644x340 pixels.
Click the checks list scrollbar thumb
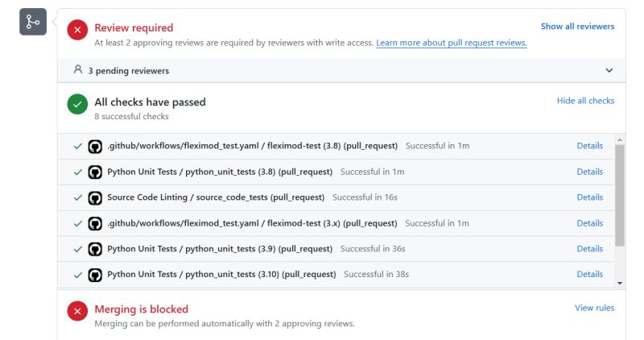coord(619,193)
